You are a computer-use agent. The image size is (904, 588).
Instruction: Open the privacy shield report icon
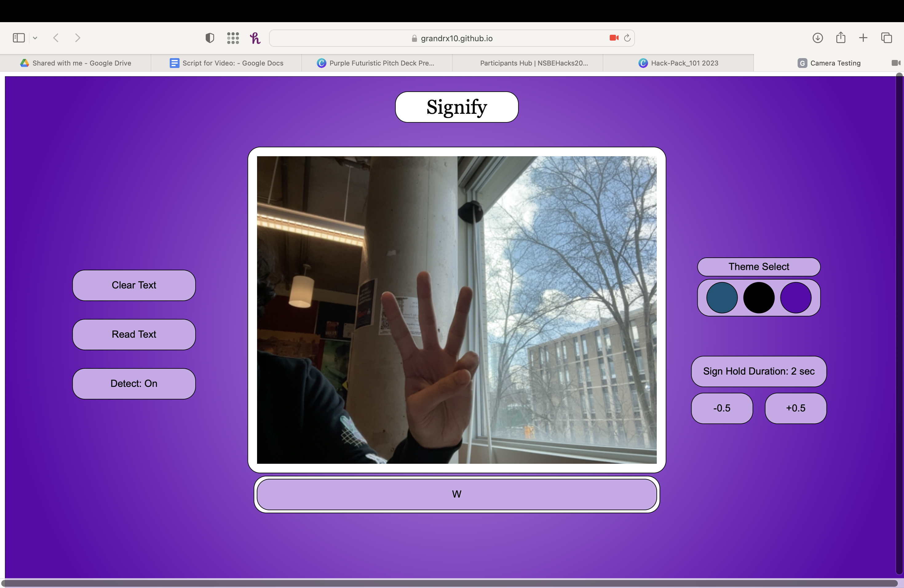click(210, 38)
